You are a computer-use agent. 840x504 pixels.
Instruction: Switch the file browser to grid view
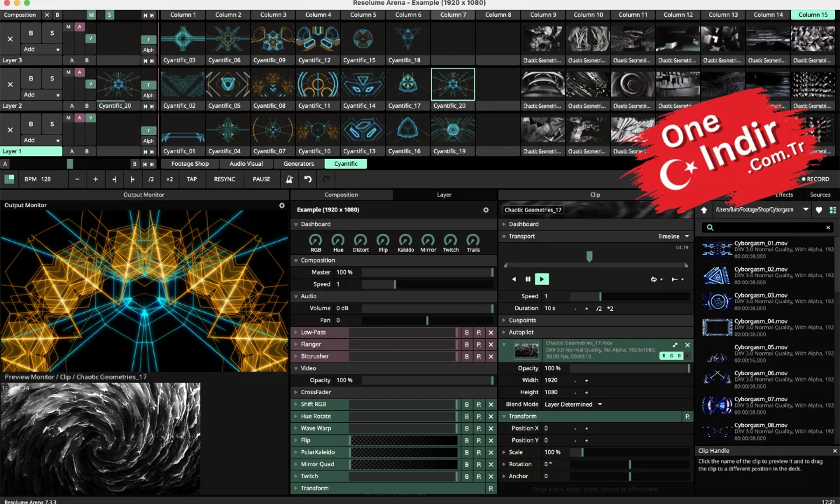(832, 209)
